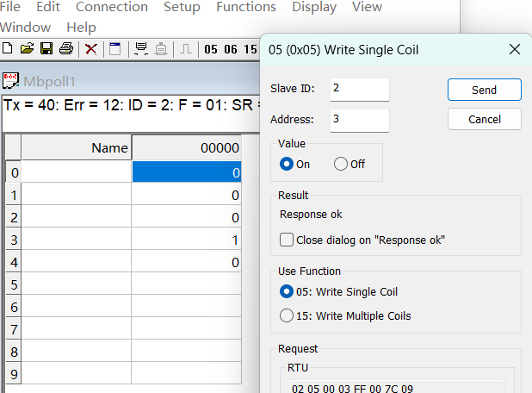Choose 05: Write Single Coil function
The height and width of the screenshot is (393, 532).
pos(287,291)
